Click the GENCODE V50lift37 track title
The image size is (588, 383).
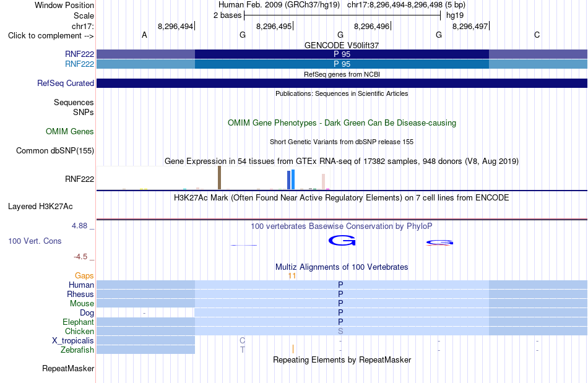point(342,45)
